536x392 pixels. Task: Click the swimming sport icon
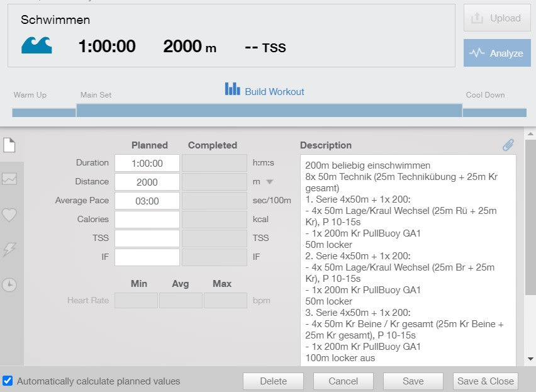(x=36, y=45)
